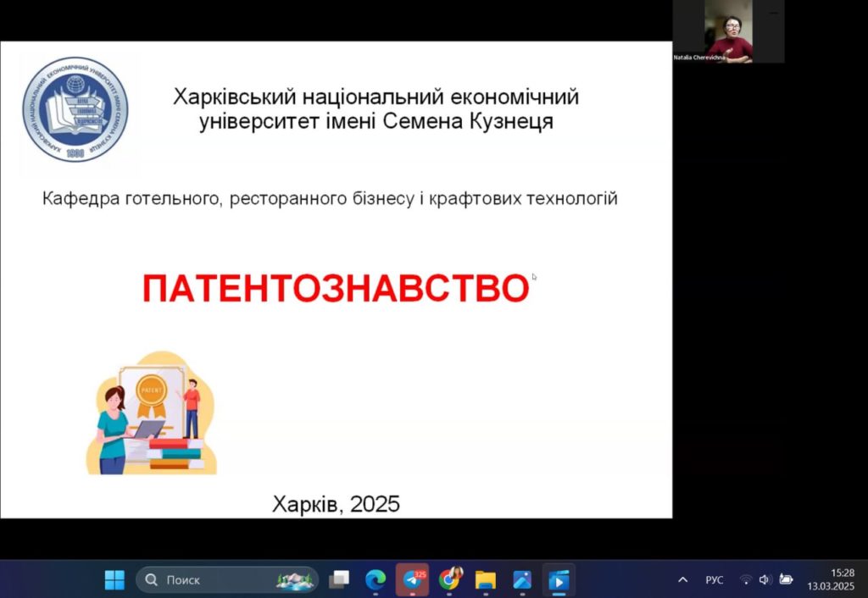Open the Windows Start menu
868x598 pixels.
[x=115, y=579]
